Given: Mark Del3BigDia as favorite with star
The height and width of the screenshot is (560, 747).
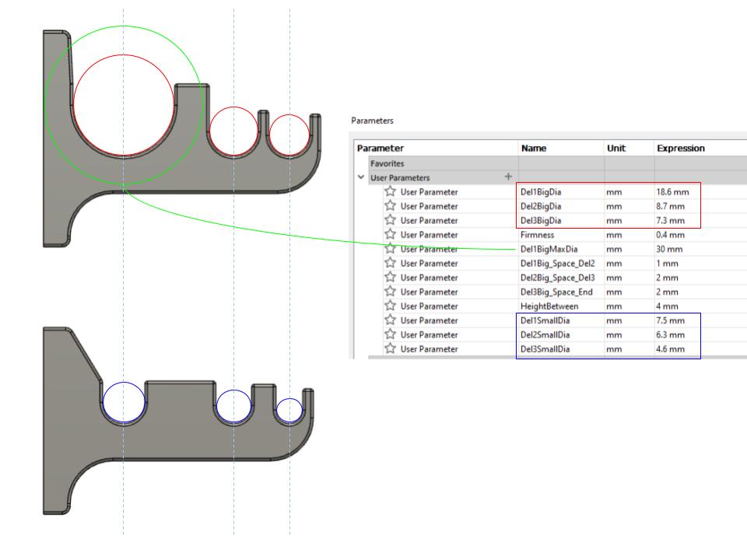Looking at the screenshot, I should coord(391,220).
